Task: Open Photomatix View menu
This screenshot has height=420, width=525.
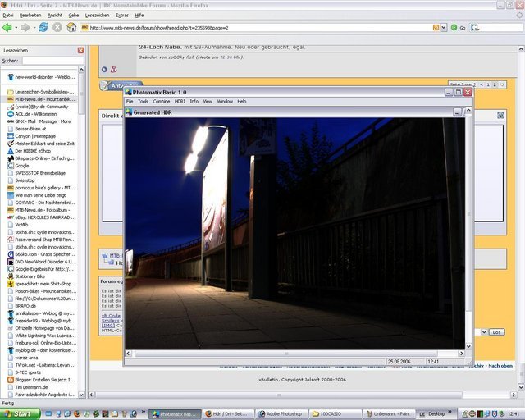Action: click(208, 101)
